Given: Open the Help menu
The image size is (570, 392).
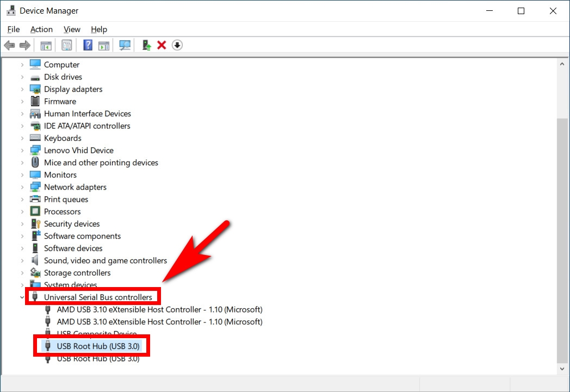Looking at the screenshot, I should [x=99, y=29].
